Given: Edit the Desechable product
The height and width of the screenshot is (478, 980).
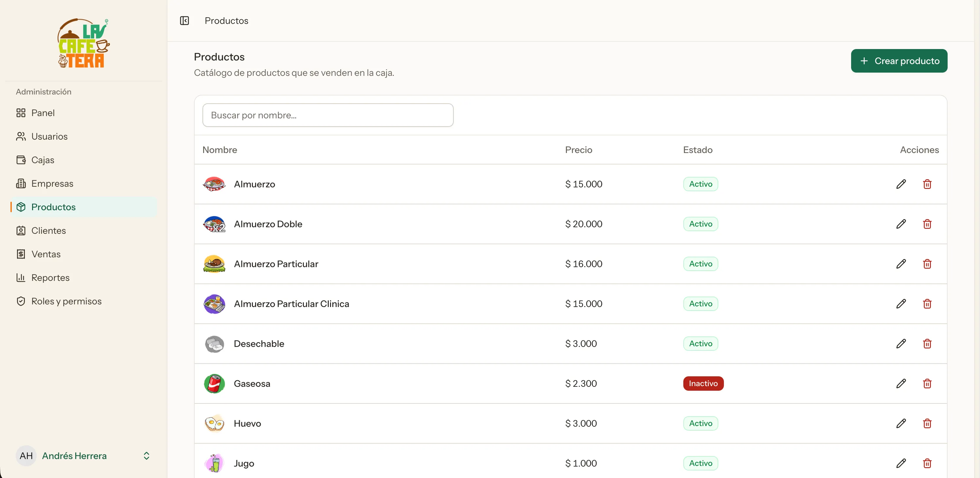Looking at the screenshot, I should (x=901, y=344).
